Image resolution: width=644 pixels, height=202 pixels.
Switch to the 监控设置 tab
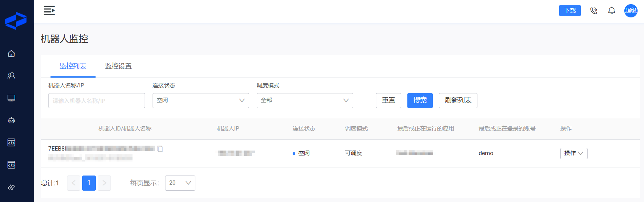pos(119,66)
